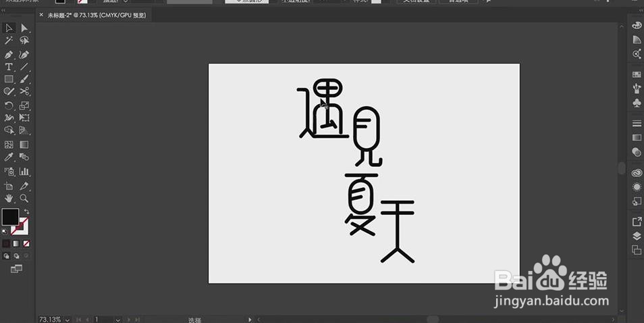
Task: Click the artboard number field
Action: pos(105,320)
